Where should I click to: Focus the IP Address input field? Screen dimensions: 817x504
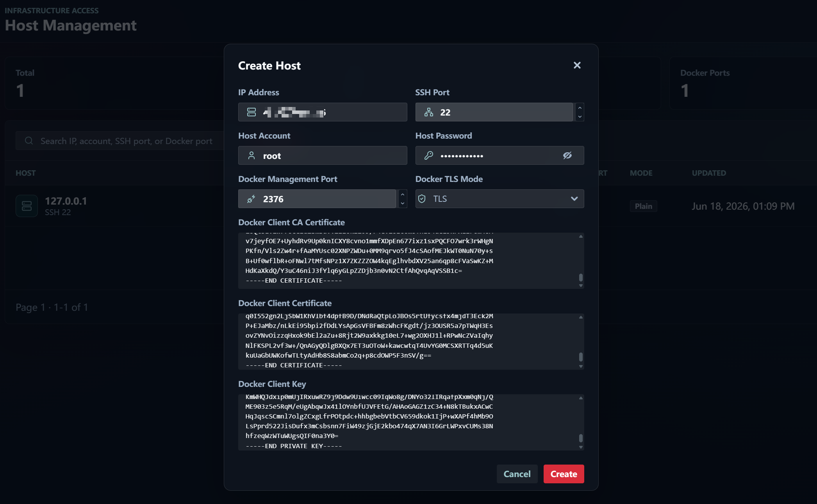pos(323,112)
